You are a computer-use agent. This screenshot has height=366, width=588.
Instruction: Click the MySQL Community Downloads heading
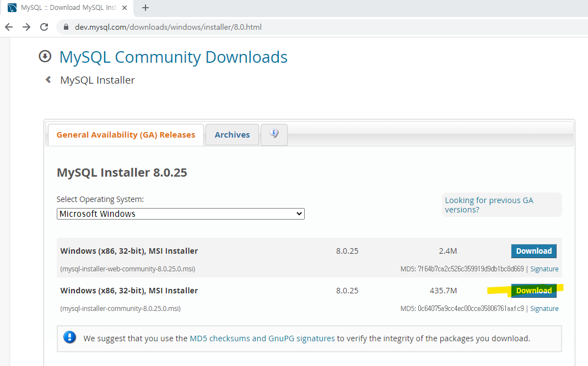click(173, 57)
